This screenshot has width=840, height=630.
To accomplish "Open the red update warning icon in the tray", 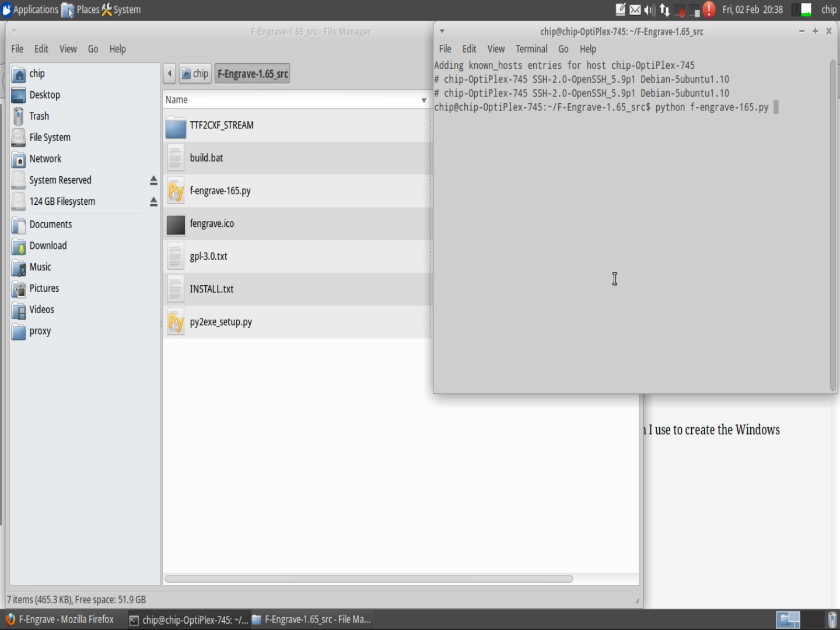I will [708, 9].
